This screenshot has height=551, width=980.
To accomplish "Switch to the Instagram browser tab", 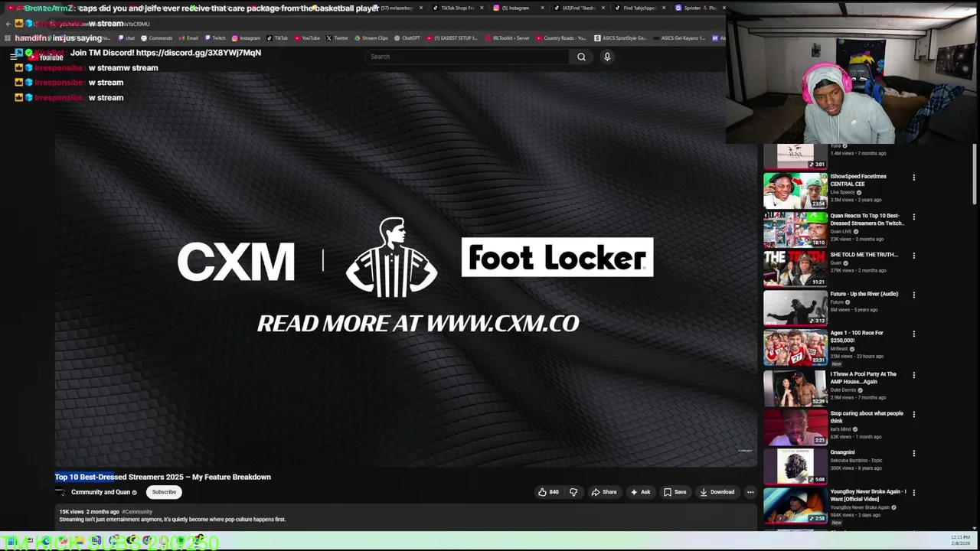I will [514, 8].
